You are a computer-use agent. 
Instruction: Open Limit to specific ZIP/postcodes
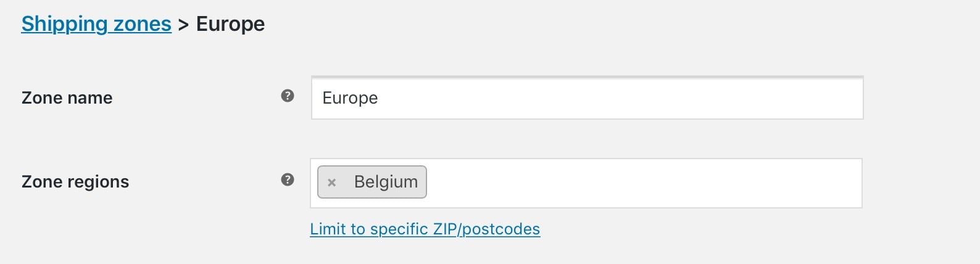(425, 229)
